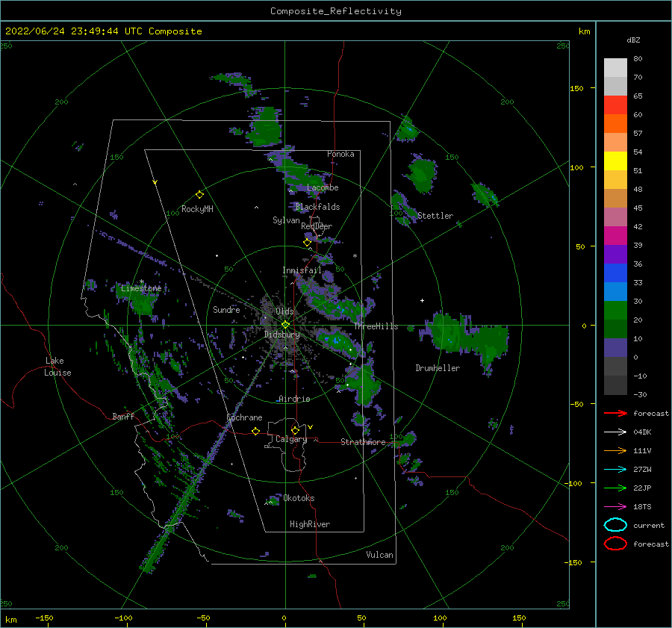This screenshot has width=672, height=628.
Task: Click the cyan current ellipse icon
Action: click(x=615, y=525)
